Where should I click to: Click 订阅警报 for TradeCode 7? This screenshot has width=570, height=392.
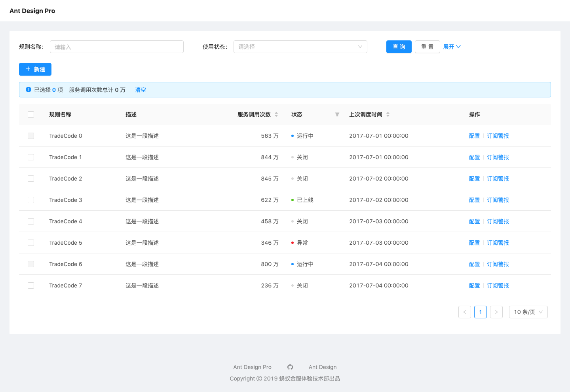(x=498, y=285)
